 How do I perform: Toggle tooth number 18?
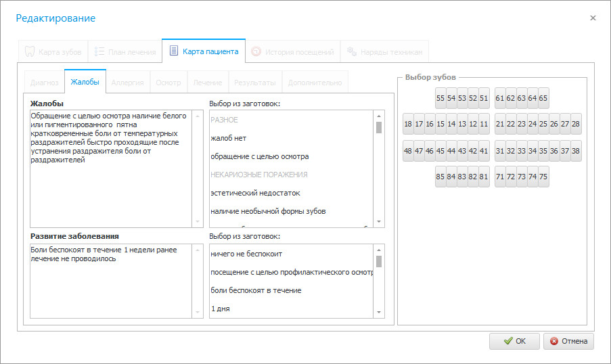coord(408,124)
